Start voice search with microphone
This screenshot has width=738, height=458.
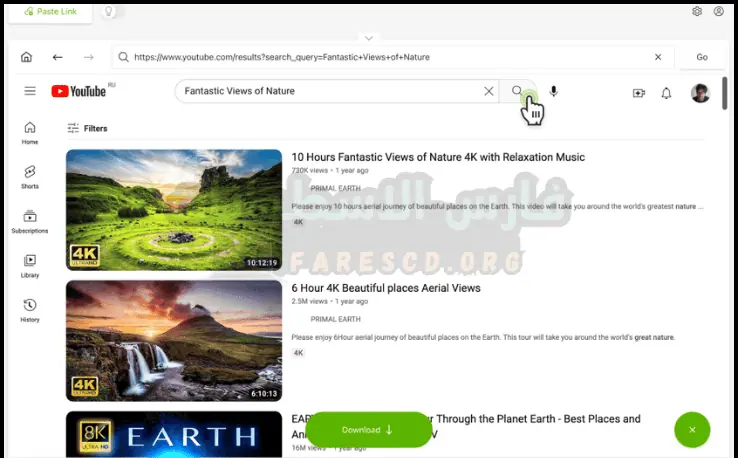(554, 91)
